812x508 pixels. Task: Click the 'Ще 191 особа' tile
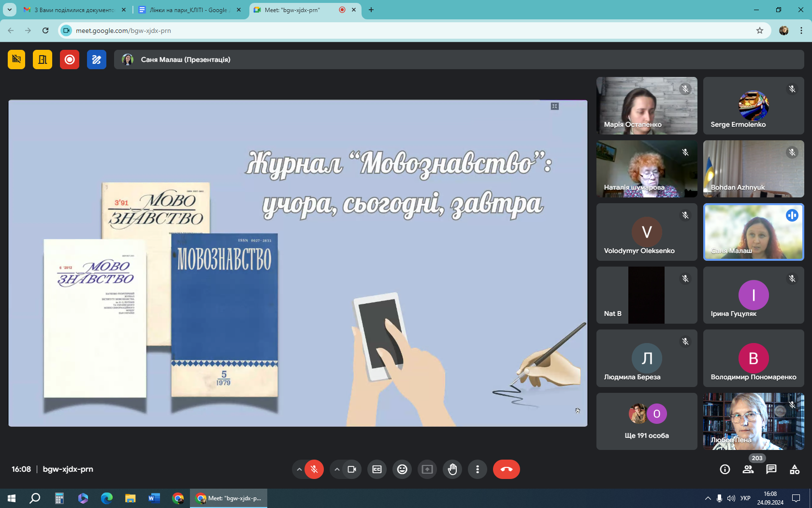point(646,421)
